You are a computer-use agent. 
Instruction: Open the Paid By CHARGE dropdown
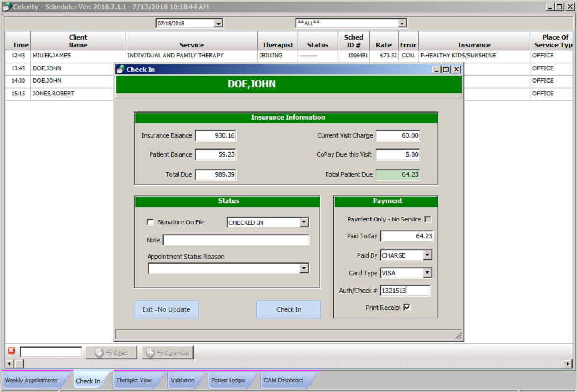pyautogui.click(x=427, y=255)
